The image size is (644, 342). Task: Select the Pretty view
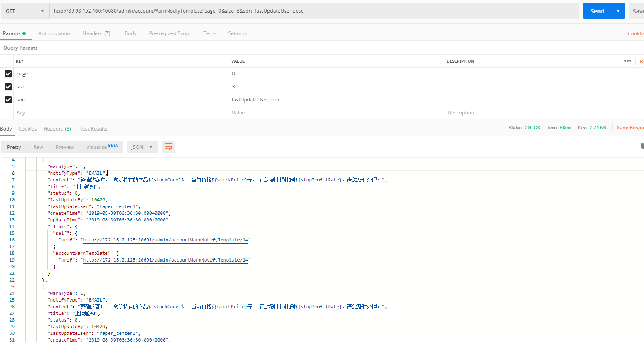pyautogui.click(x=14, y=147)
